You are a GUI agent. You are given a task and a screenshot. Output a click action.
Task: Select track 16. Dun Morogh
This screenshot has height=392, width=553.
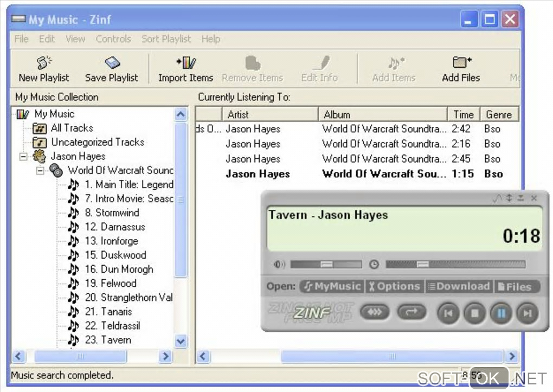coord(111,269)
